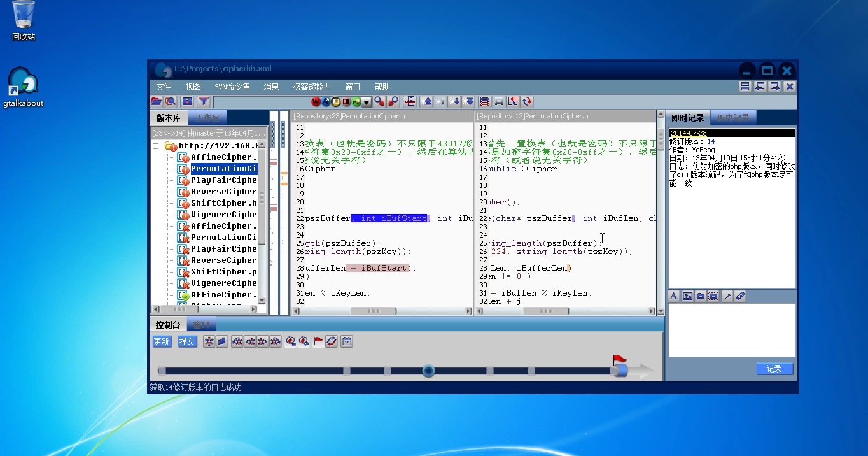Select ShiftCipher.p file in tree
Image resolution: width=868 pixels, height=456 pixels.
click(217, 272)
